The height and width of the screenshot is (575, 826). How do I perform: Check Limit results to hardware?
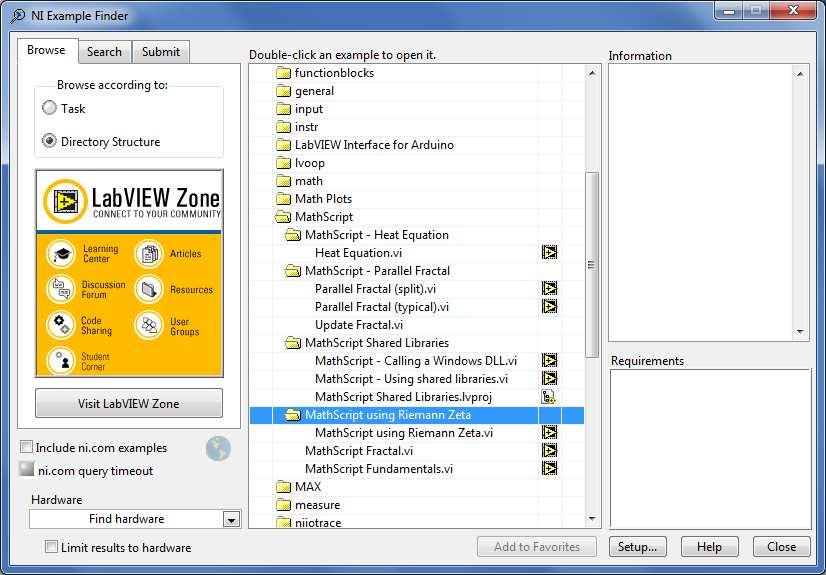coord(51,547)
